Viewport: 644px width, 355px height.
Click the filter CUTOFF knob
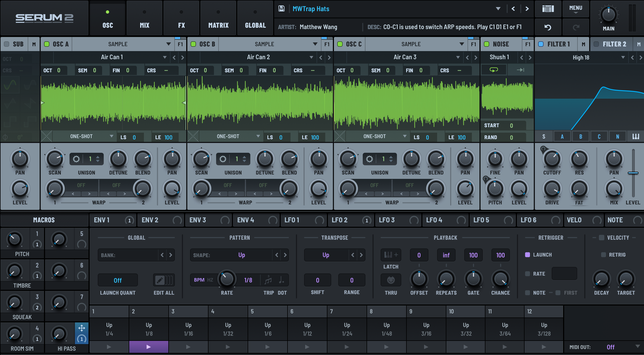point(552,159)
